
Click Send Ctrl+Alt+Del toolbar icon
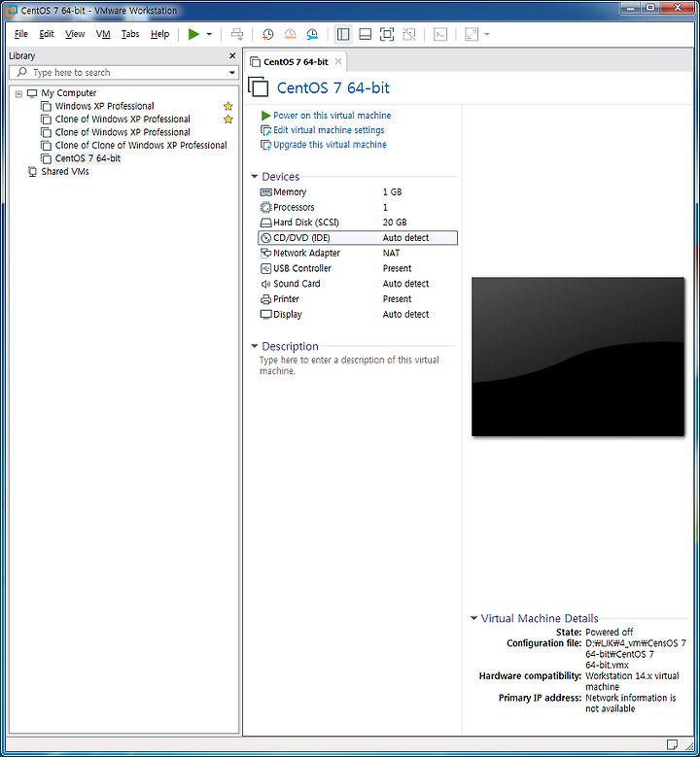(x=237, y=34)
